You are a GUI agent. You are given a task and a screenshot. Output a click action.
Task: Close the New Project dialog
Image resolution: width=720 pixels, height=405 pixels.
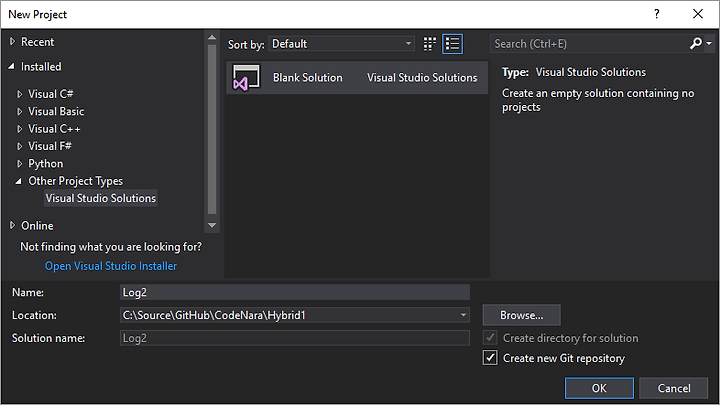tap(698, 14)
